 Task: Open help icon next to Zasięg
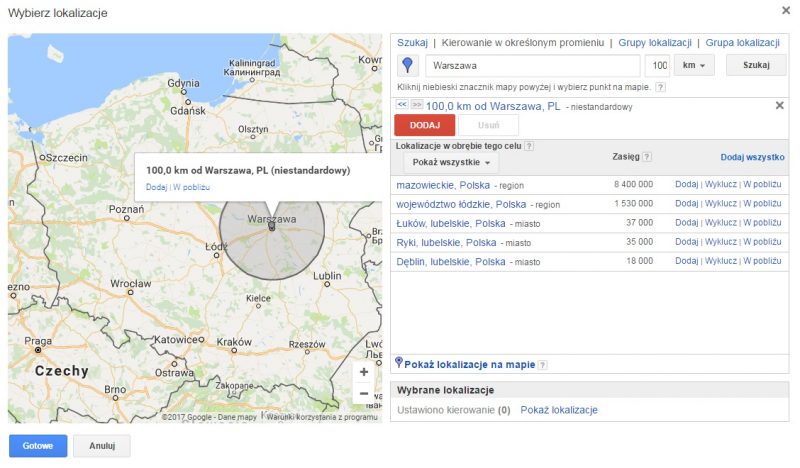(x=647, y=157)
